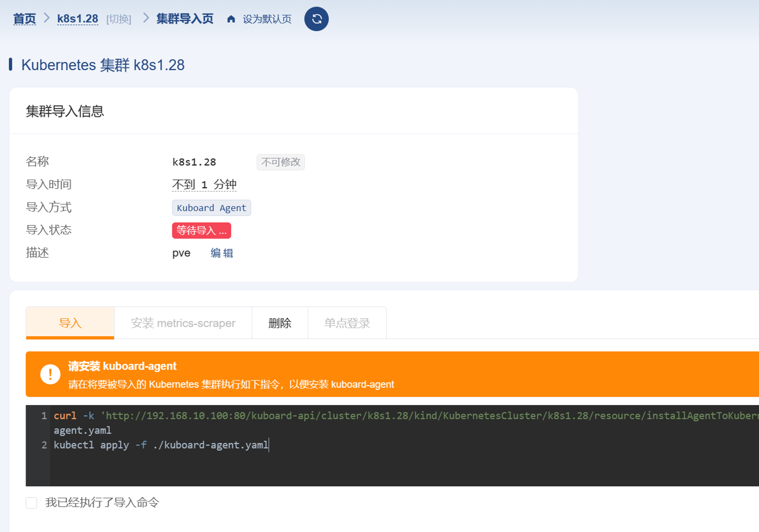
Task: Click the banner instruction text about executing commands
Action: point(231,384)
